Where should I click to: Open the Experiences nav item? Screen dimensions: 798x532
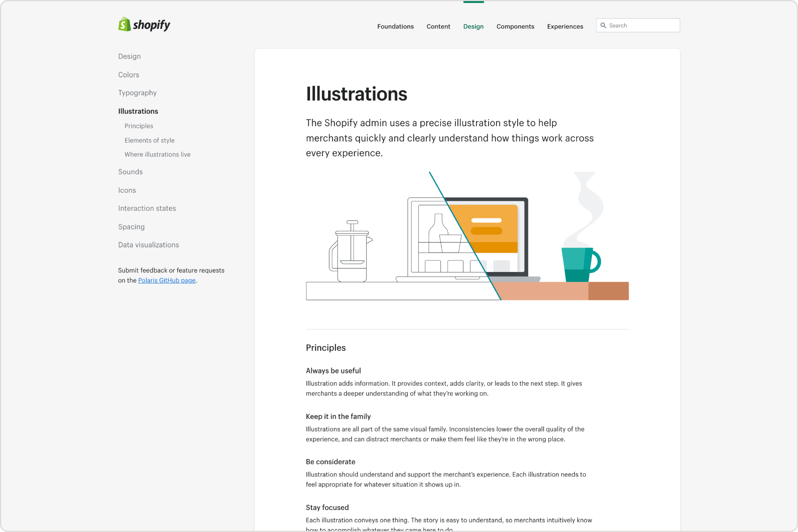(x=565, y=26)
